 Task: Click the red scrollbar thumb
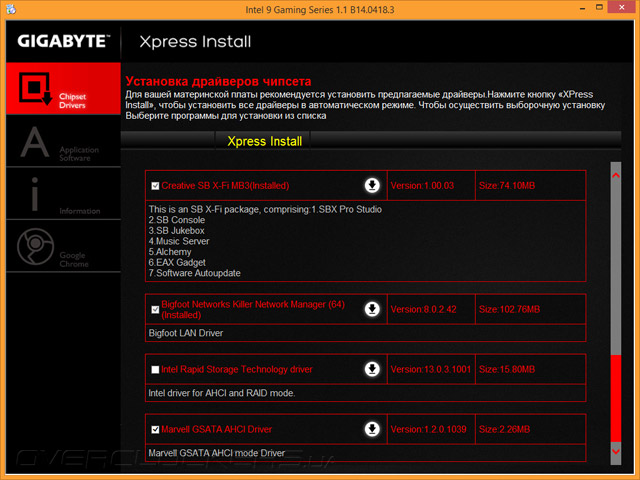[x=616, y=398]
